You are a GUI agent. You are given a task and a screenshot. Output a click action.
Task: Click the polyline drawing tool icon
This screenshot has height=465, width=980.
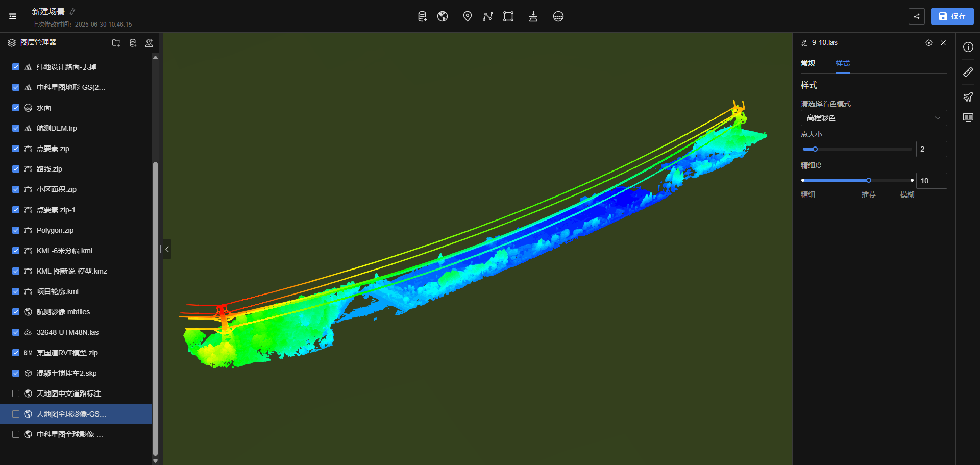488,16
